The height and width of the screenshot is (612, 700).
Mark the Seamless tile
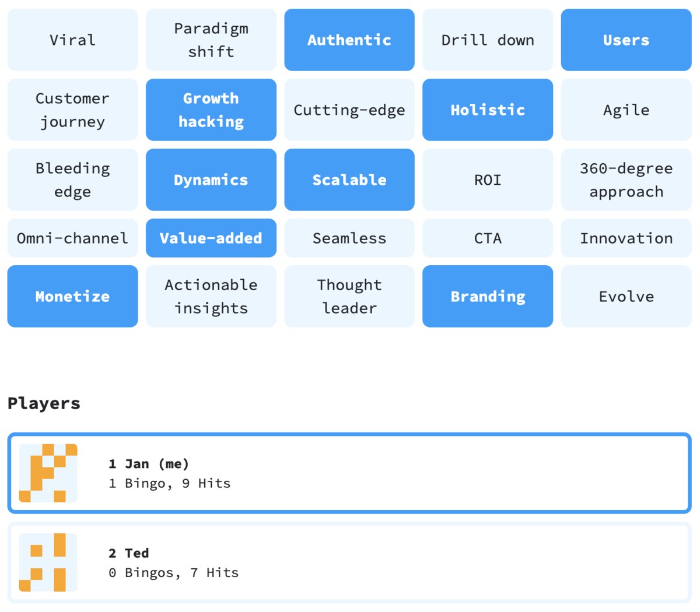tap(349, 238)
